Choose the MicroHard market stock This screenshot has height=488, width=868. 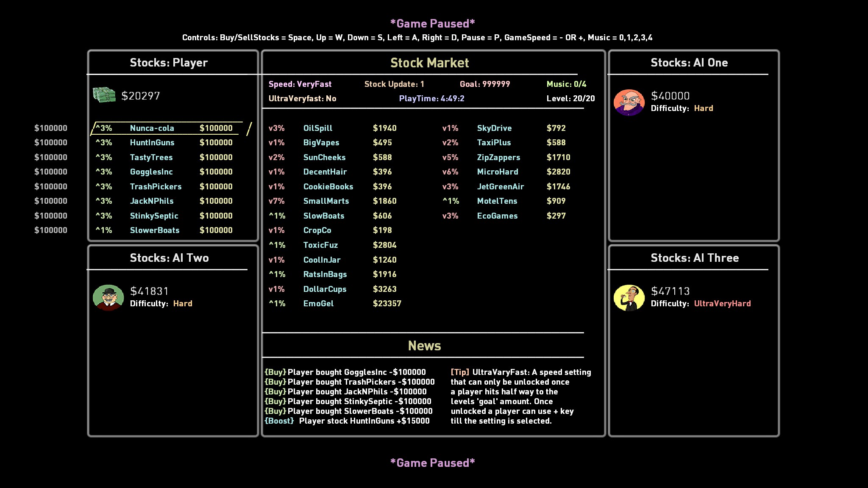497,172
